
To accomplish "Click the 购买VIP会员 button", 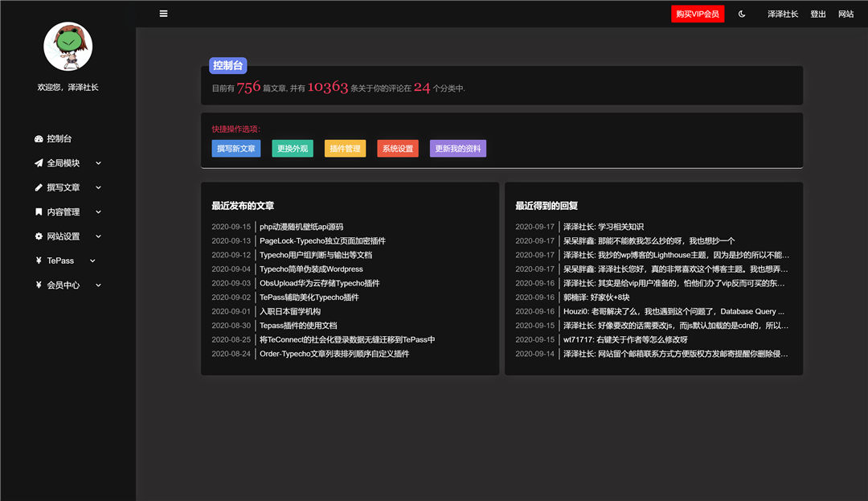I will click(x=697, y=14).
